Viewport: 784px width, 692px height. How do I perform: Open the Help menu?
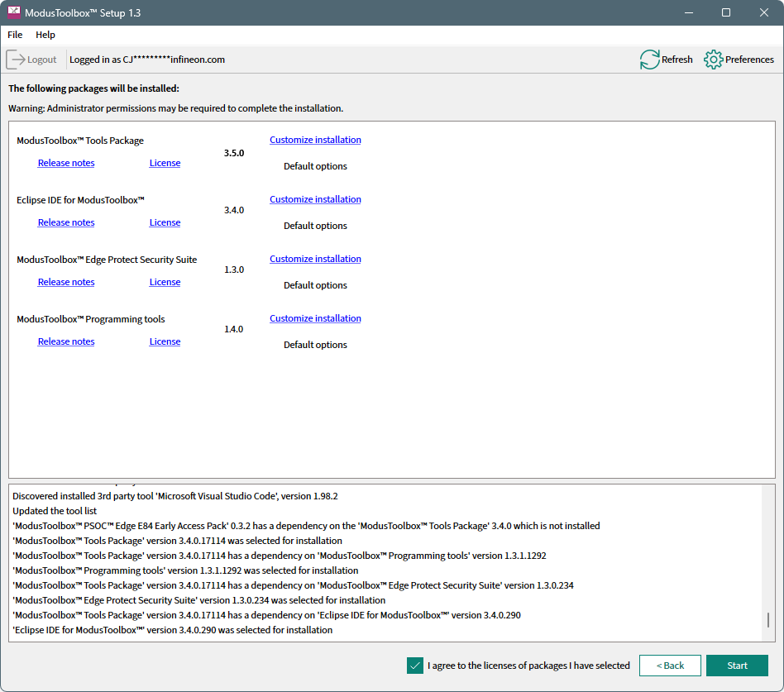pyautogui.click(x=45, y=35)
